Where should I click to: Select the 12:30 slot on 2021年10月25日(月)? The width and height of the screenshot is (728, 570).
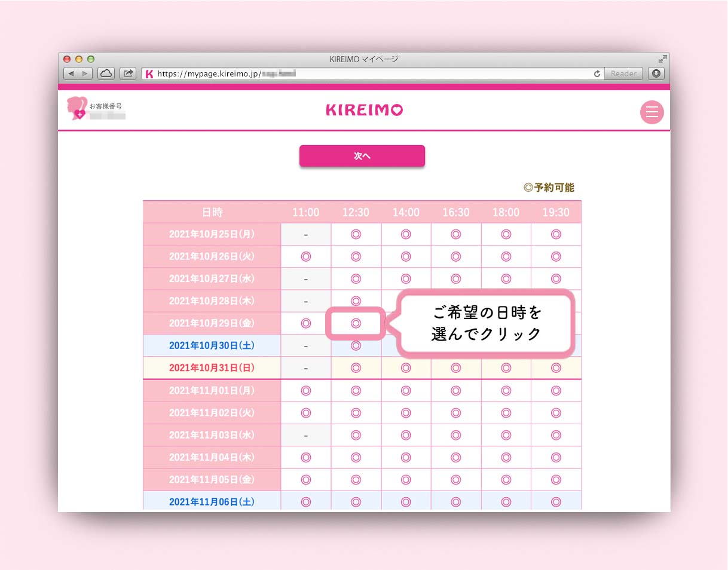coord(356,234)
